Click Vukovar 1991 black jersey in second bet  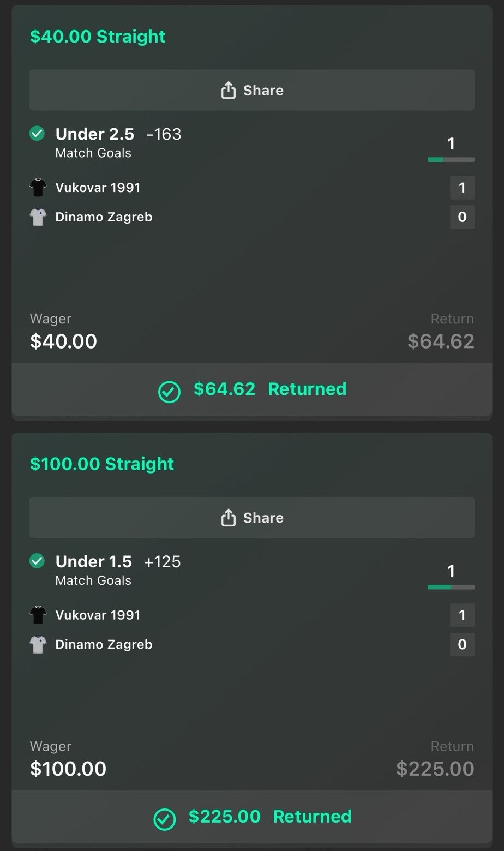pos(38,615)
